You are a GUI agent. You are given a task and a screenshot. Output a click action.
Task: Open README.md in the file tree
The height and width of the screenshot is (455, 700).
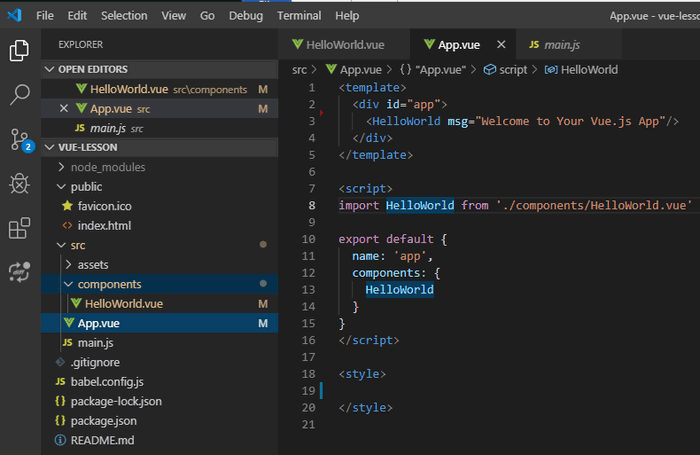click(x=159, y=440)
